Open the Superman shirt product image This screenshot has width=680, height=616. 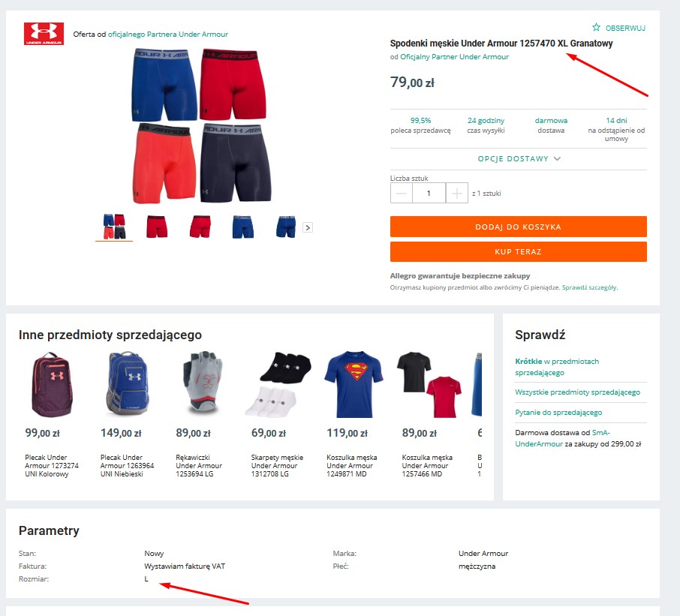point(354,385)
